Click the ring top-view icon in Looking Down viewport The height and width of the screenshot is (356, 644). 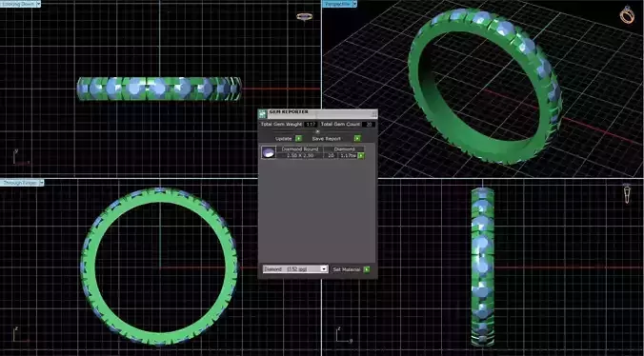pyautogui.click(x=304, y=16)
